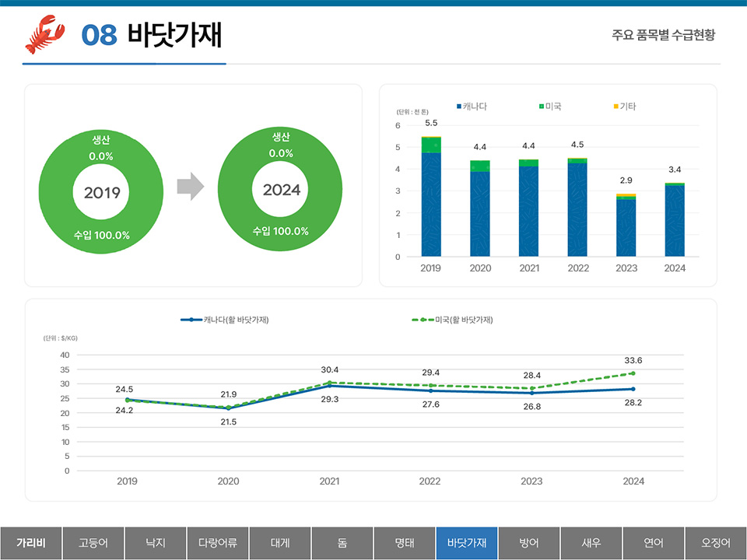Select the 2024 donut chart
The image size is (747, 560).
click(279, 189)
